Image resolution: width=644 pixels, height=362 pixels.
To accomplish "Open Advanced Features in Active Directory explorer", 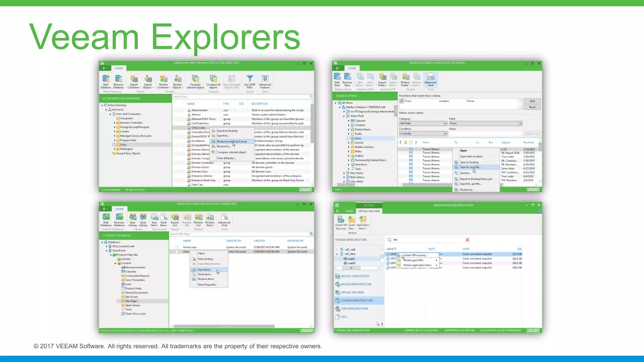I will (265, 82).
